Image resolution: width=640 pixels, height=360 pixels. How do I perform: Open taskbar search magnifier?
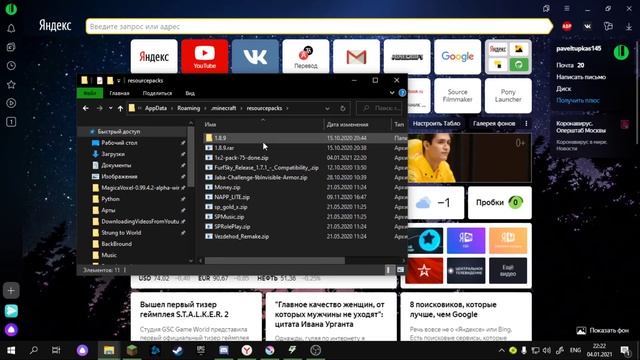click(34, 350)
